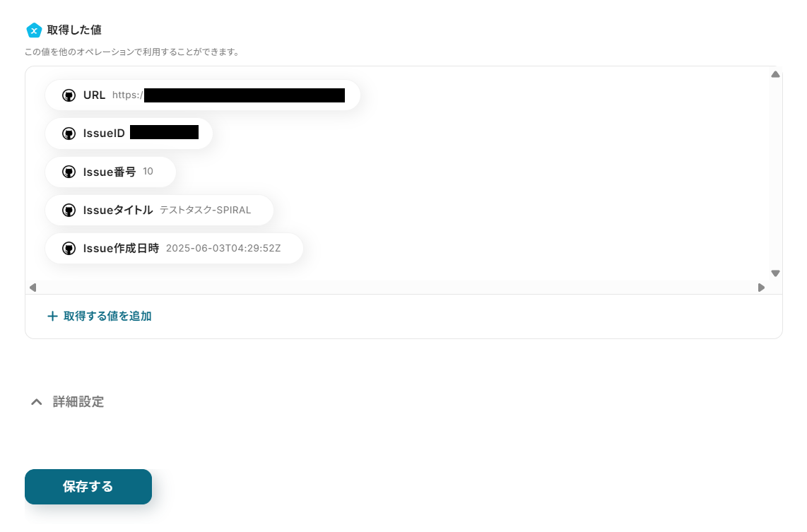Click the scroll right arrow at panel bottom
The image size is (807, 532).
761,288
